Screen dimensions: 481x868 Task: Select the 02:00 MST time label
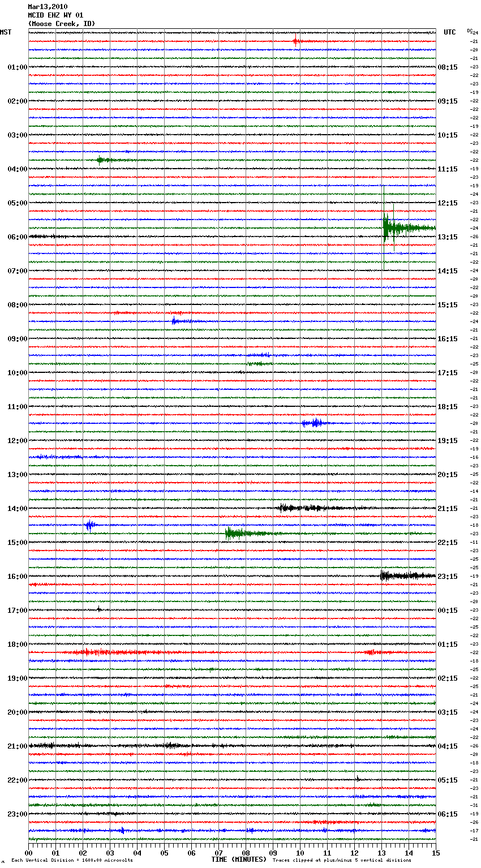pyautogui.click(x=18, y=101)
